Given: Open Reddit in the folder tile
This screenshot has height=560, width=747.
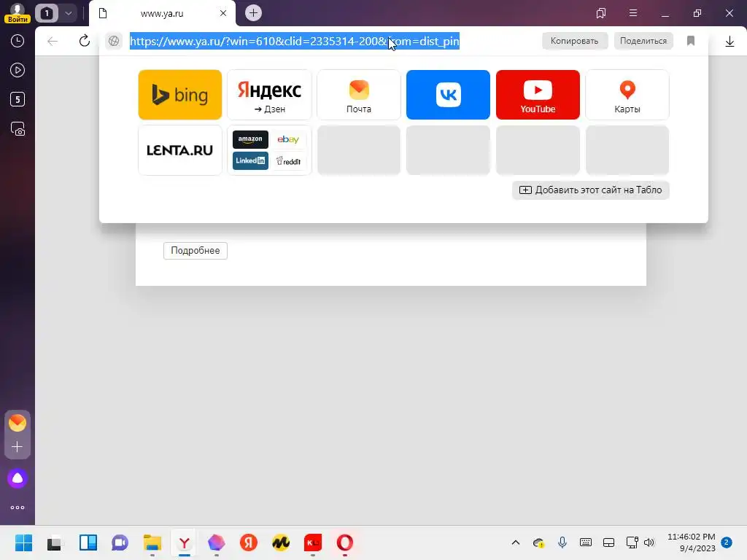Looking at the screenshot, I should [x=288, y=161].
